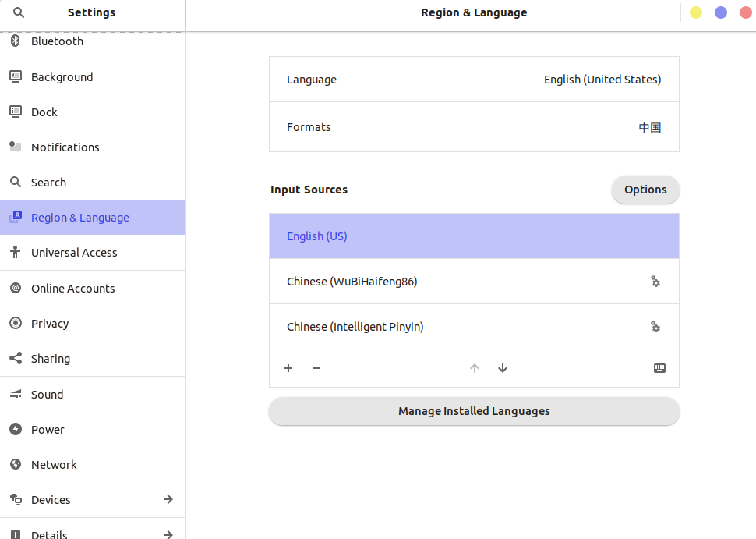The height and width of the screenshot is (539, 756).
Task: Expand Details submenu arrow
Action: 168,534
